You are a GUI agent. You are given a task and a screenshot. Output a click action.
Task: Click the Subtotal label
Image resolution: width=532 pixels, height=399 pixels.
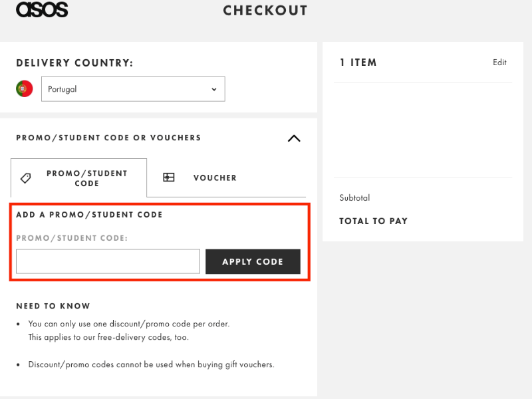[x=354, y=198]
